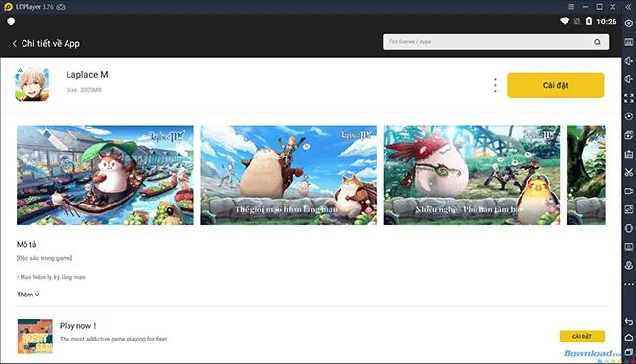Click the Play now ad thumbnail
636x364 pixels.
[x=35, y=336]
